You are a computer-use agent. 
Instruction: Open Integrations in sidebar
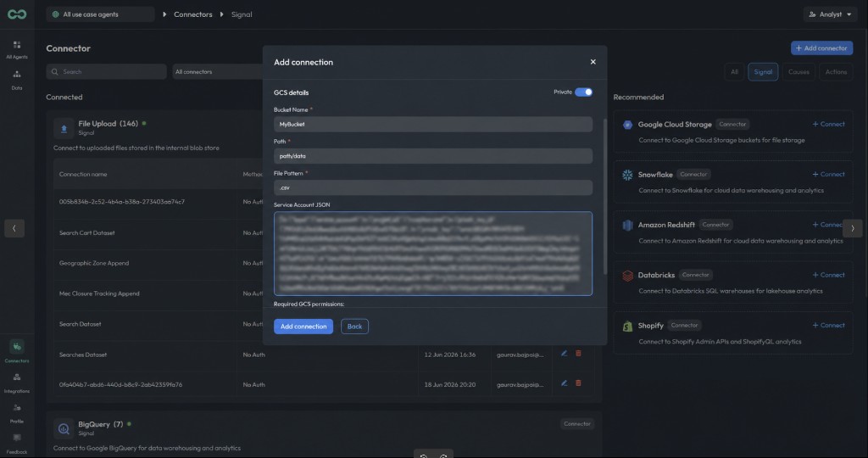[17, 383]
